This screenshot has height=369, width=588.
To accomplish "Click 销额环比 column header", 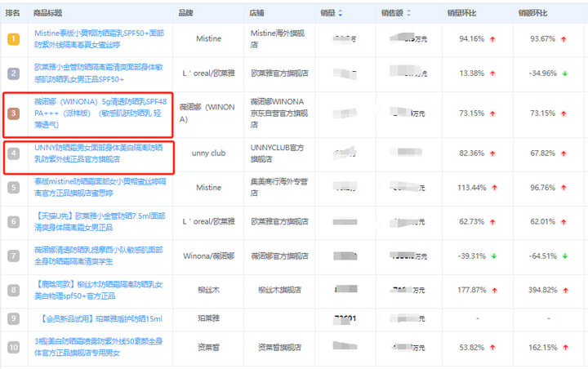I will pyautogui.click(x=532, y=13).
